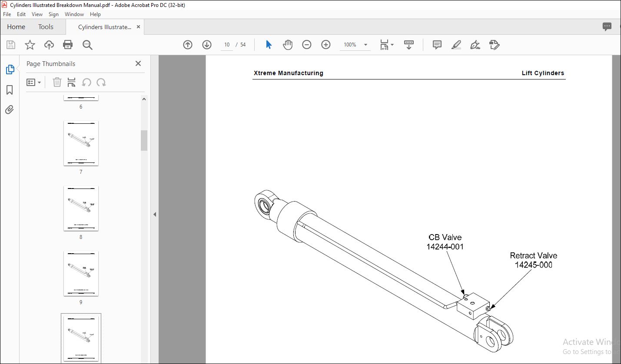
Task: Zoom in with plus button
Action: pos(326,45)
